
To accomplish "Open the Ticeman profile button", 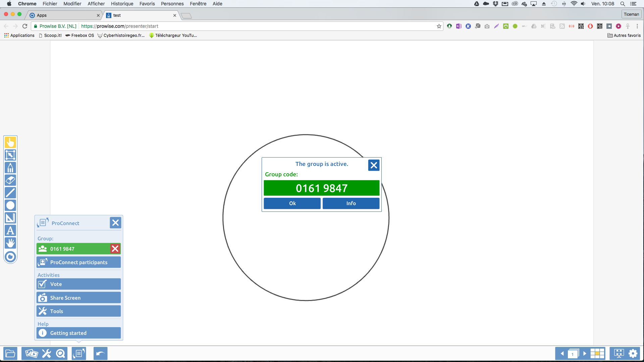I will pyautogui.click(x=631, y=14).
